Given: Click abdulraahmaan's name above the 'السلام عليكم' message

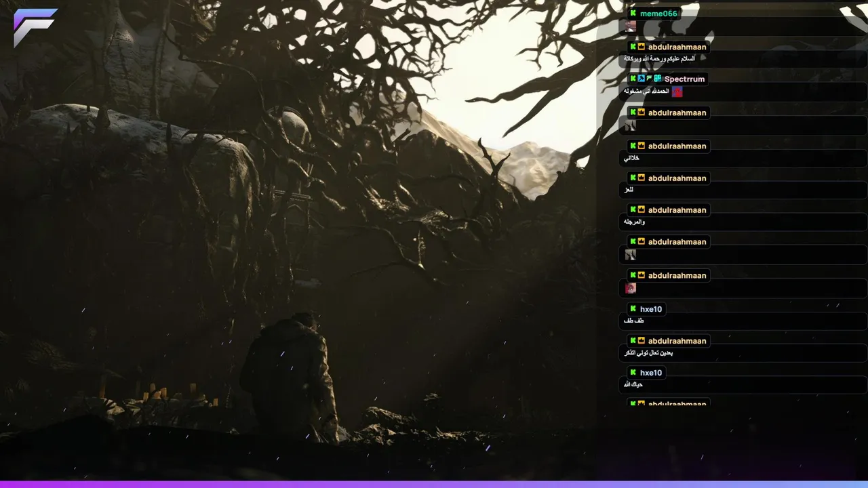Looking at the screenshot, I should (x=677, y=47).
